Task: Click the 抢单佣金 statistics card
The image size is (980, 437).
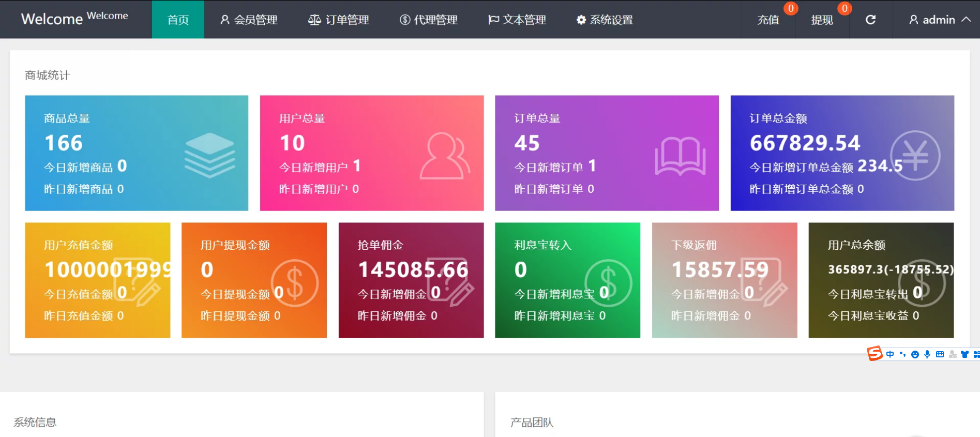Action: coord(411,280)
